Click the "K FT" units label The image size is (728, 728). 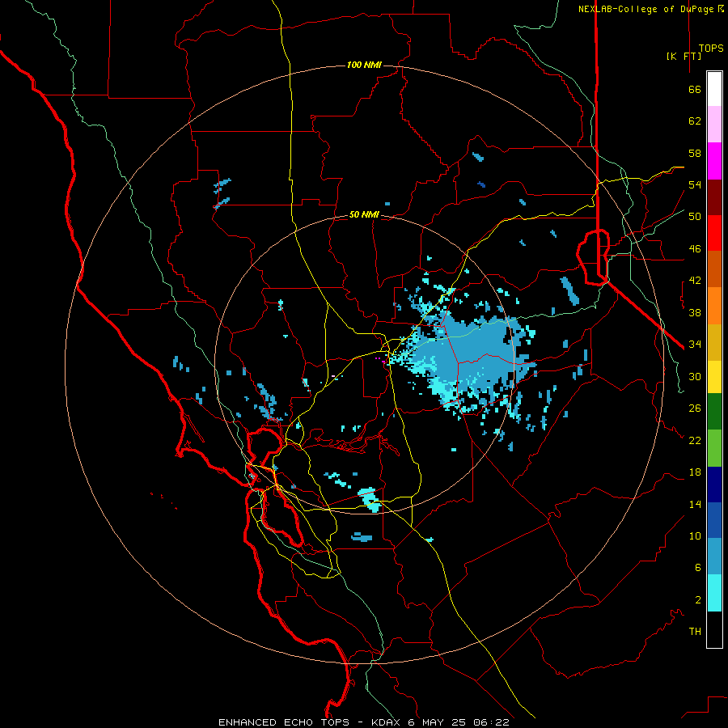(x=684, y=56)
